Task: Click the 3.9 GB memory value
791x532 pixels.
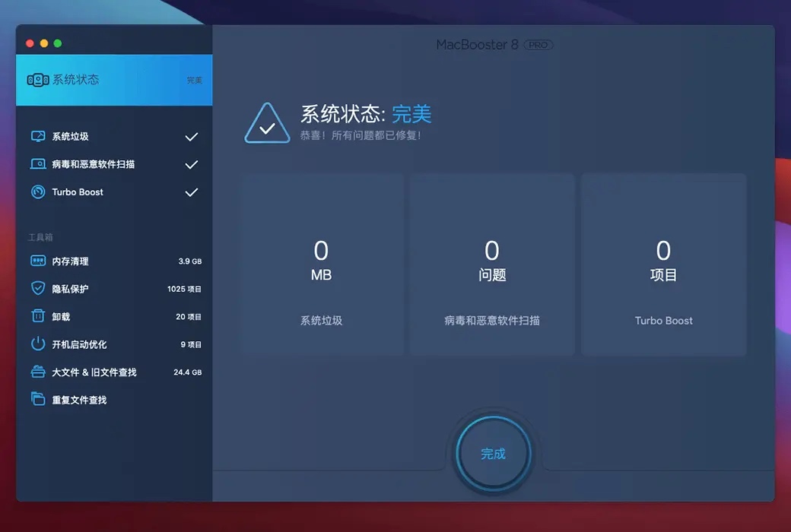Action: pyautogui.click(x=189, y=261)
